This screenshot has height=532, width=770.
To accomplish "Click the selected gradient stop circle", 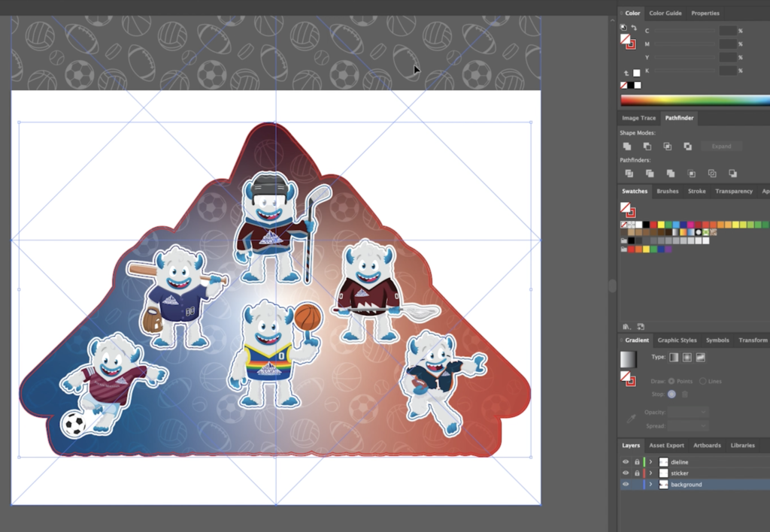I will click(x=671, y=394).
